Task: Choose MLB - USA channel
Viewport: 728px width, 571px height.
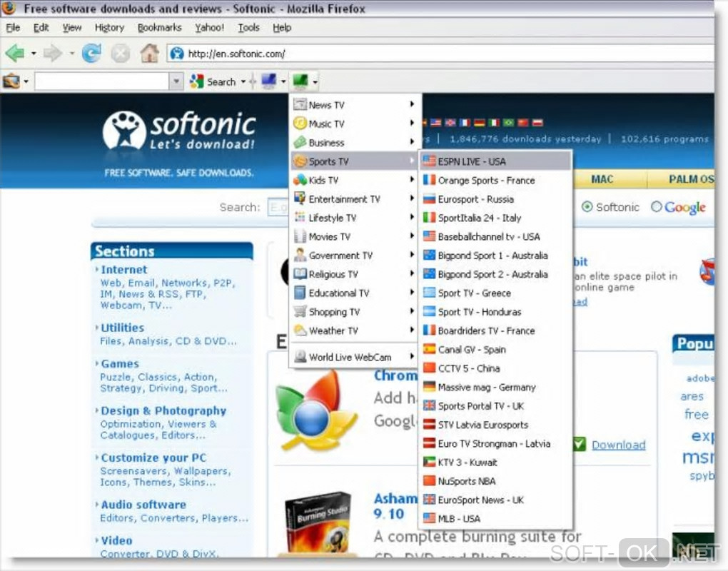Action: [x=495, y=519]
